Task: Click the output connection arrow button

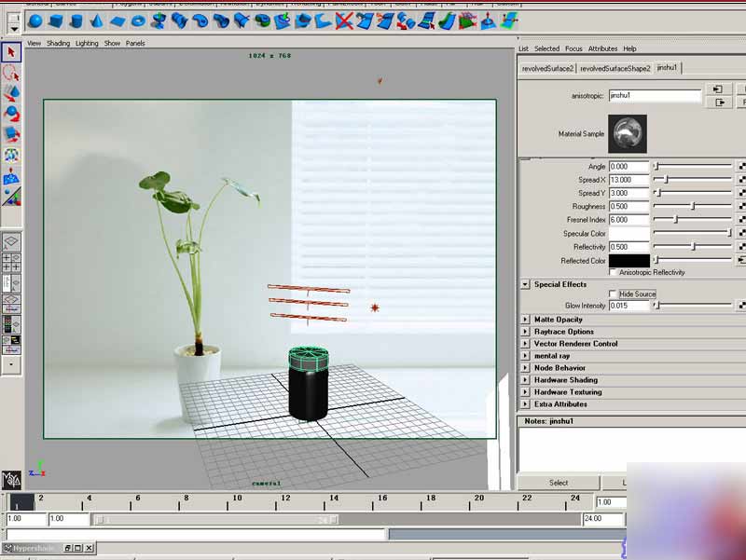Action: point(718,102)
